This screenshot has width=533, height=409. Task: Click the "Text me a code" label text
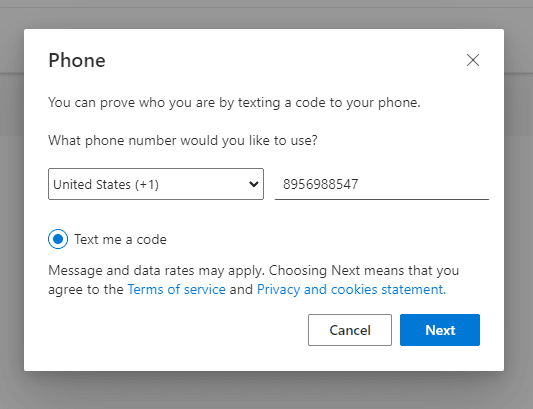[120, 239]
